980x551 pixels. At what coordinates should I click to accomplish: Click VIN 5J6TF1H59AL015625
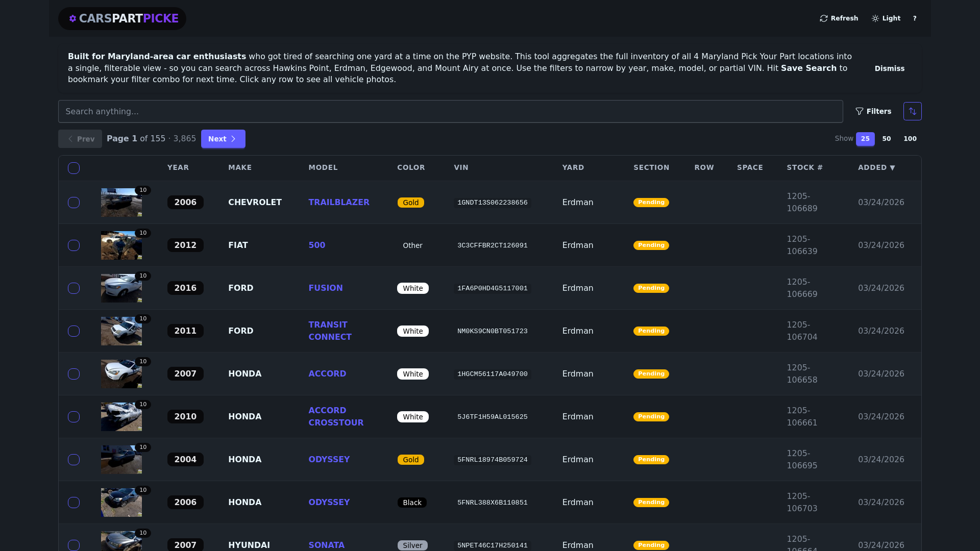click(x=493, y=417)
